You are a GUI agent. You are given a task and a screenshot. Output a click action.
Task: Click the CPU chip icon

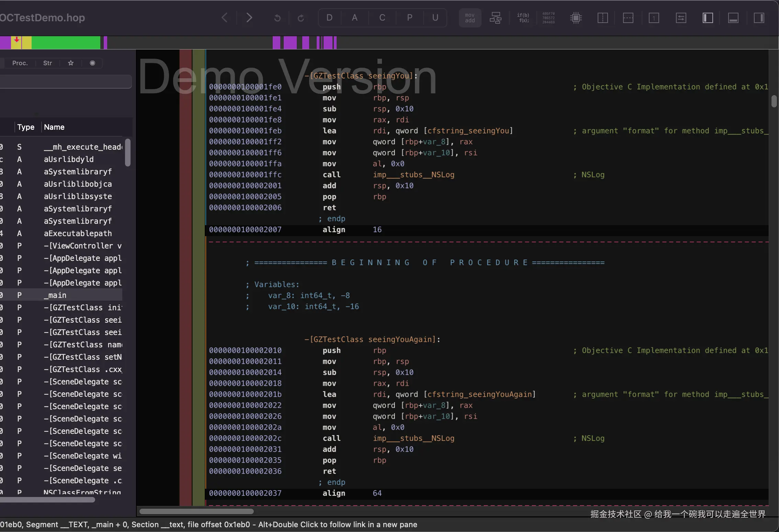point(576,18)
